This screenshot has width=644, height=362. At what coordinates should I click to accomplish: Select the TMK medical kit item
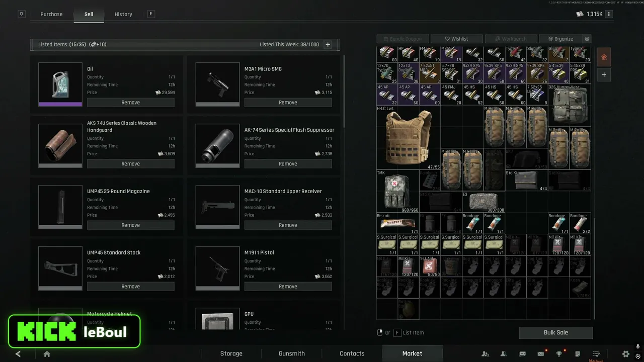point(398,191)
